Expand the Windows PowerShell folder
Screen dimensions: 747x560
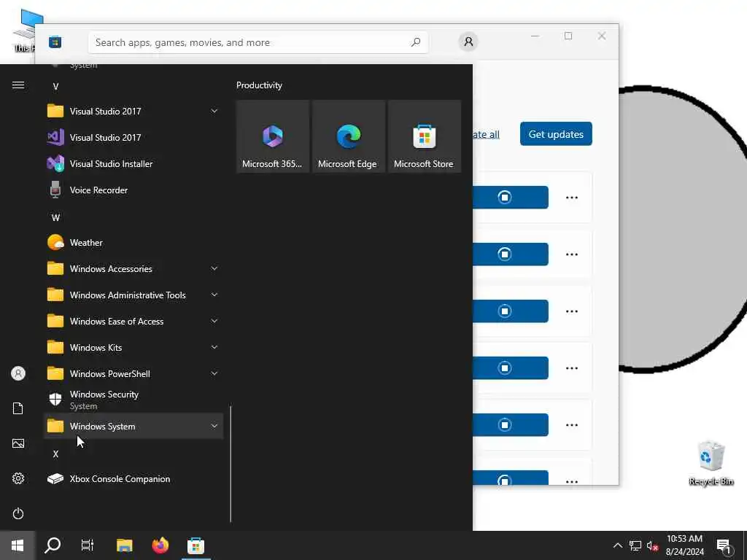(x=134, y=373)
